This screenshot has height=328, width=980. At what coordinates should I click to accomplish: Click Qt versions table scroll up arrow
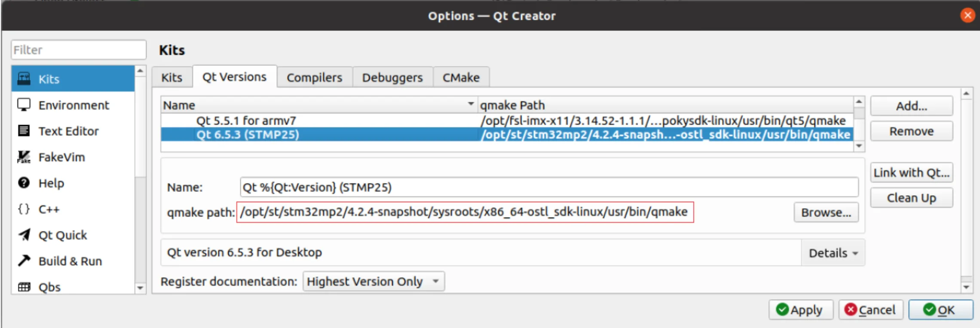click(859, 102)
